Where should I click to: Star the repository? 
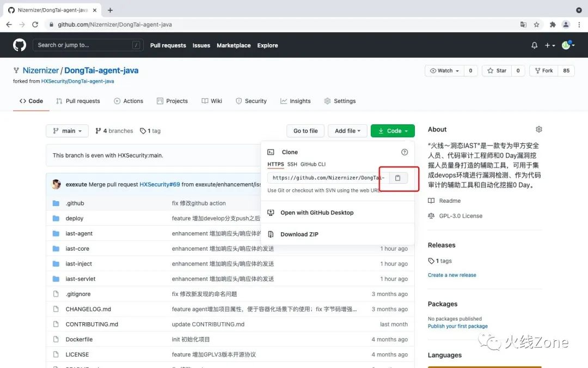coord(497,70)
